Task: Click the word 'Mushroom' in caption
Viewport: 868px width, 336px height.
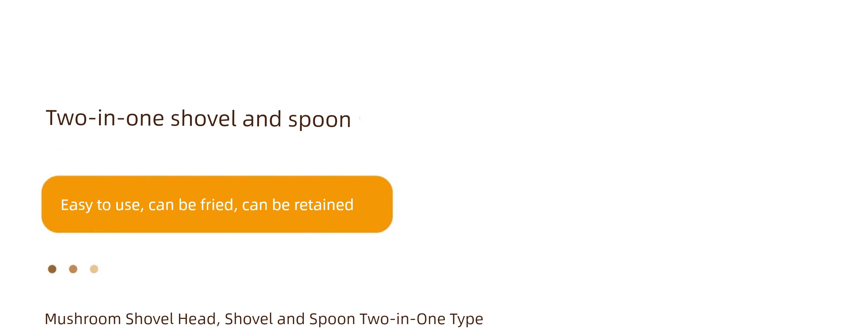Action: click(x=83, y=319)
